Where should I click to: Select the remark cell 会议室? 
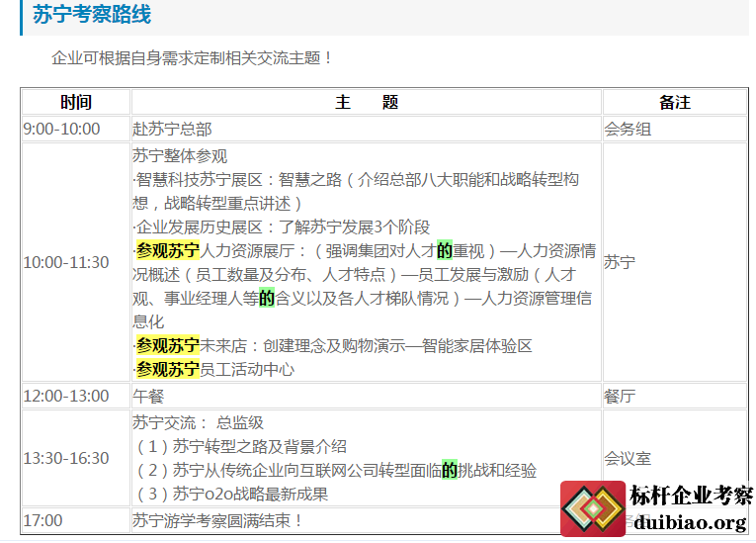(x=675, y=458)
